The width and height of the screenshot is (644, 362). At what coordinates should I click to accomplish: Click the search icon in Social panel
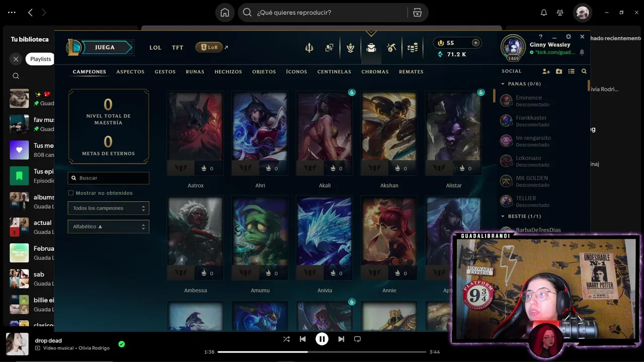[x=584, y=71]
